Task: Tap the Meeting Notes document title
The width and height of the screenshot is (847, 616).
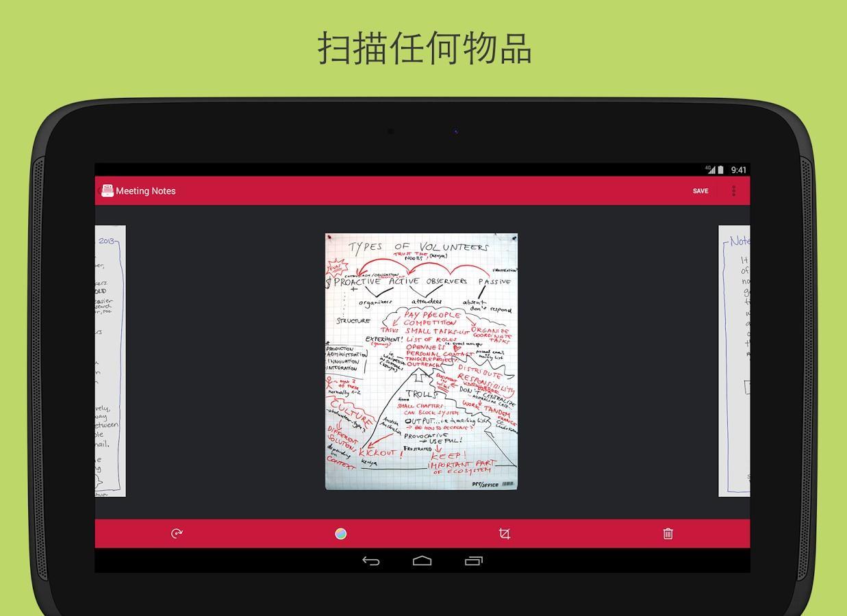Action: coord(146,191)
